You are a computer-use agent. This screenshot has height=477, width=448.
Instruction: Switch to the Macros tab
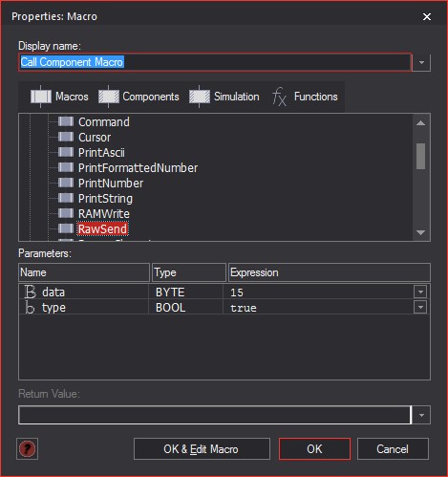tap(59, 97)
